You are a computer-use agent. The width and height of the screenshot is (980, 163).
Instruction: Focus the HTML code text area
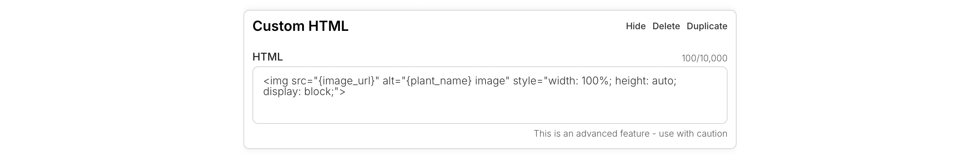[x=490, y=95]
